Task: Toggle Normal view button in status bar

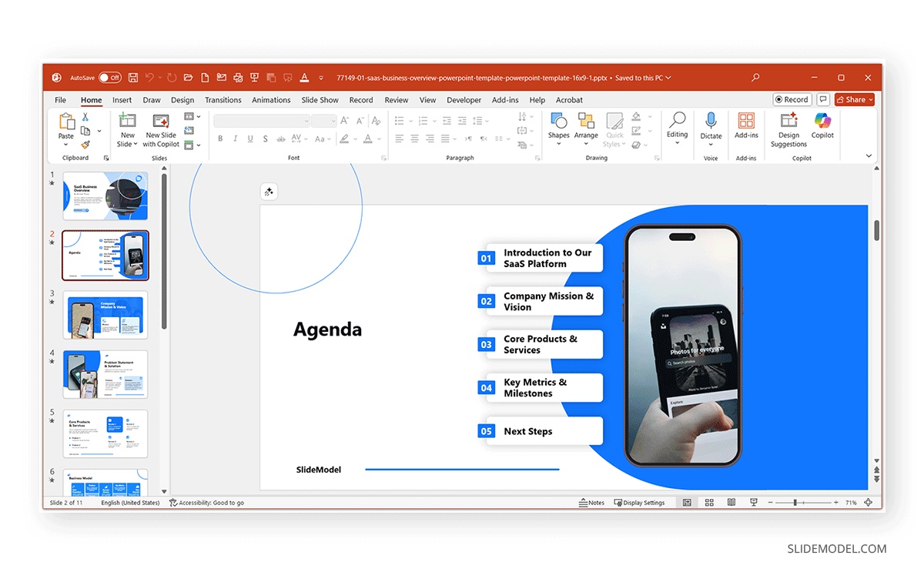Action: 687,503
